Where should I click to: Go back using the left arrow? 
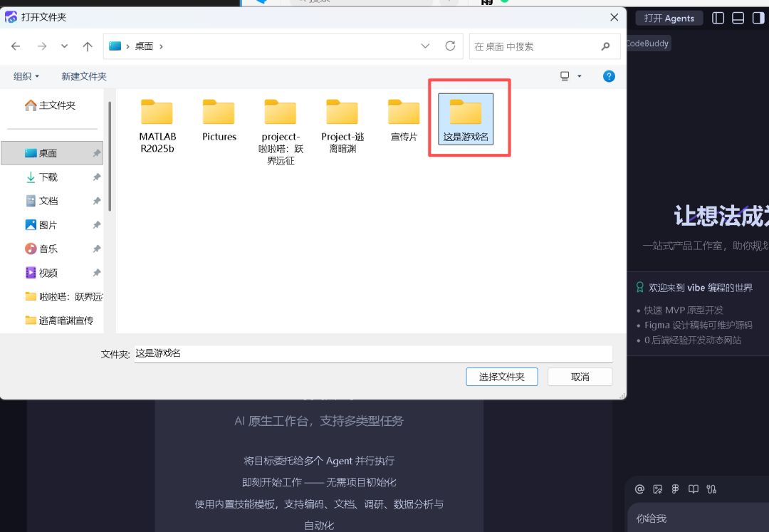coord(16,46)
